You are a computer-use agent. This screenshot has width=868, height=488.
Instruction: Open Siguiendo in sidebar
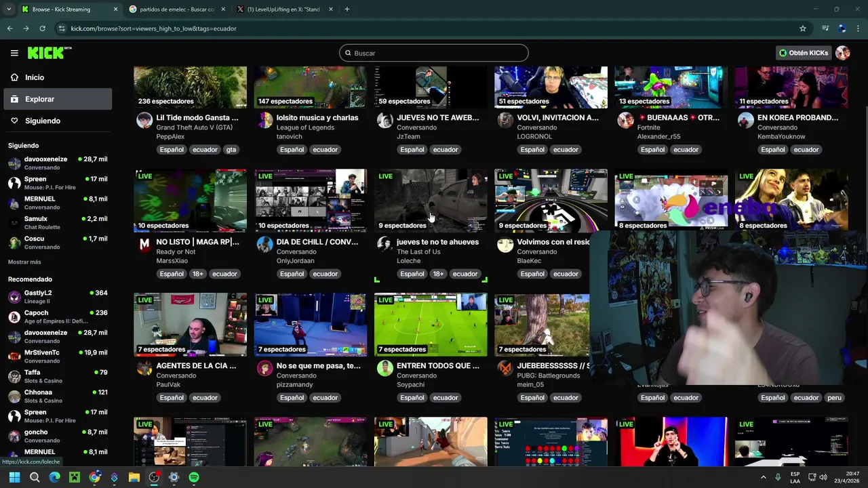pos(58,121)
